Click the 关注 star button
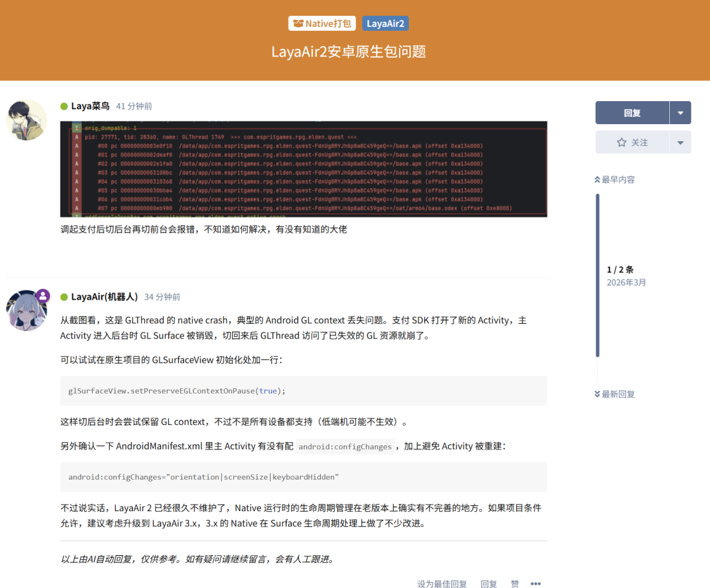This screenshot has width=710, height=588. [x=632, y=143]
